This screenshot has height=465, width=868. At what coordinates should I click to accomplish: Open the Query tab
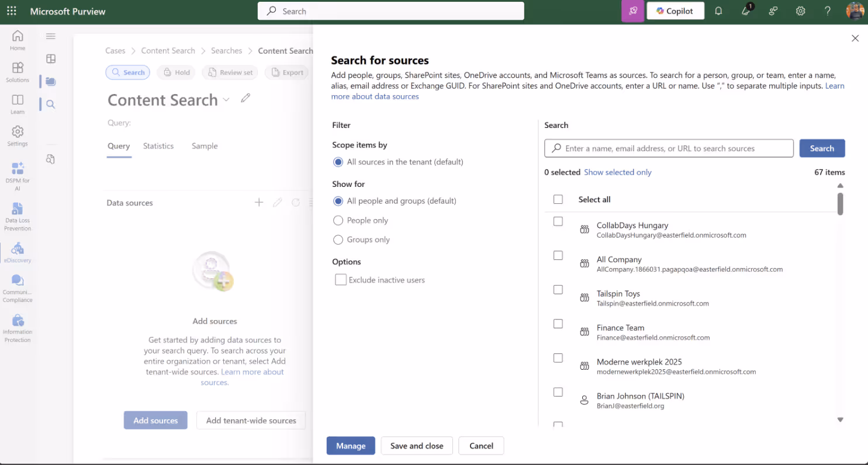click(119, 146)
